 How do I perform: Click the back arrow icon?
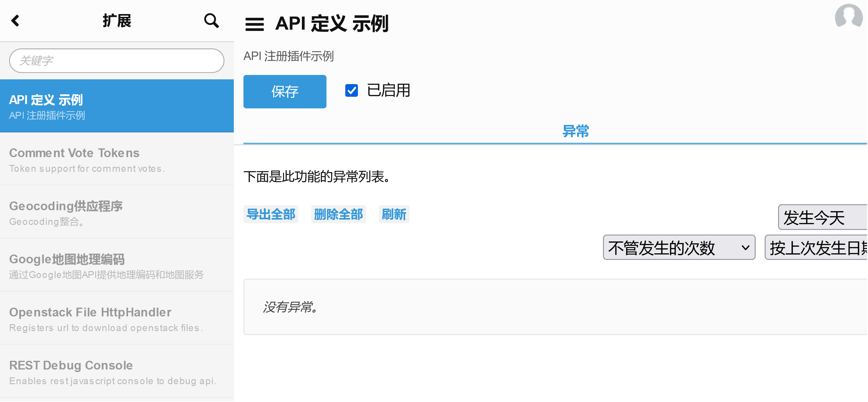click(x=15, y=21)
